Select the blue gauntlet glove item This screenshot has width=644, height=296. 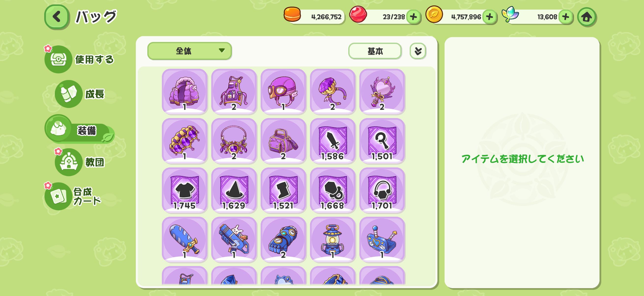click(283, 239)
